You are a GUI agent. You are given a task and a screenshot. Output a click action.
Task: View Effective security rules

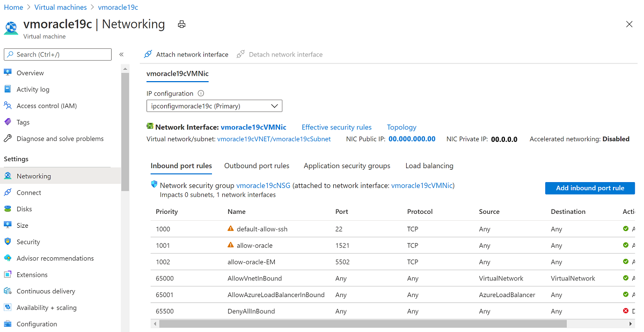pyautogui.click(x=336, y=127)
